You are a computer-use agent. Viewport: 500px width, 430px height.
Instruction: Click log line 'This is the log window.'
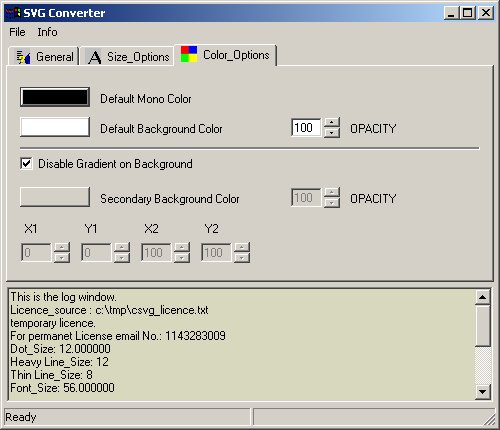[63, 297]
